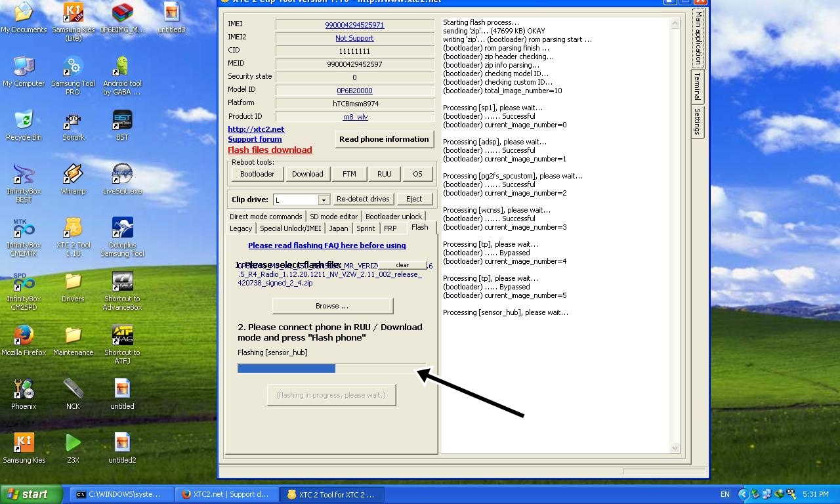The width and height of the screenshot is (840, 504).
Task: Switch to Special Unlock/IMEI tab
Action: pyautogui.click(x=291, y=228)
